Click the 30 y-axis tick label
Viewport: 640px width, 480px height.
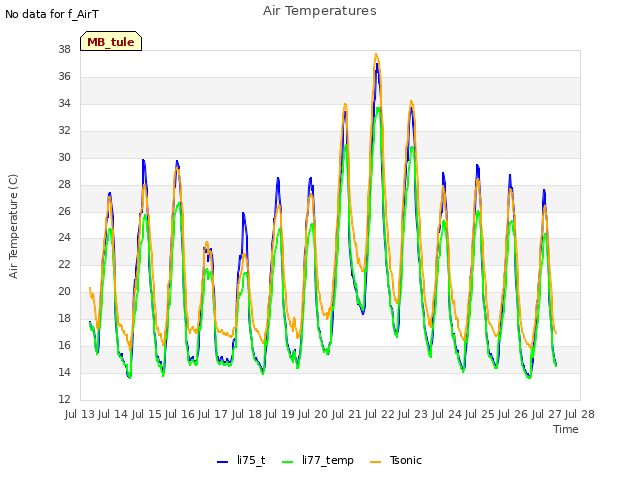(x=64, y=157)
